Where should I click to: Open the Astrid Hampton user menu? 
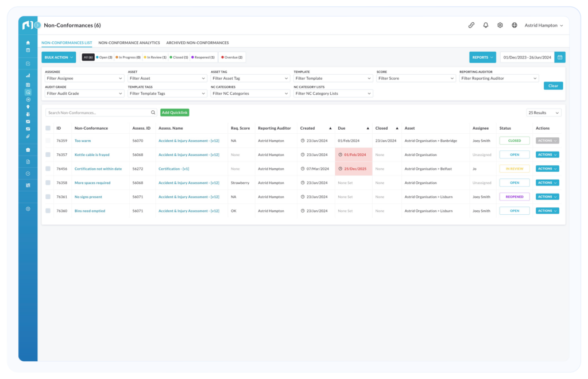point(543,25)
